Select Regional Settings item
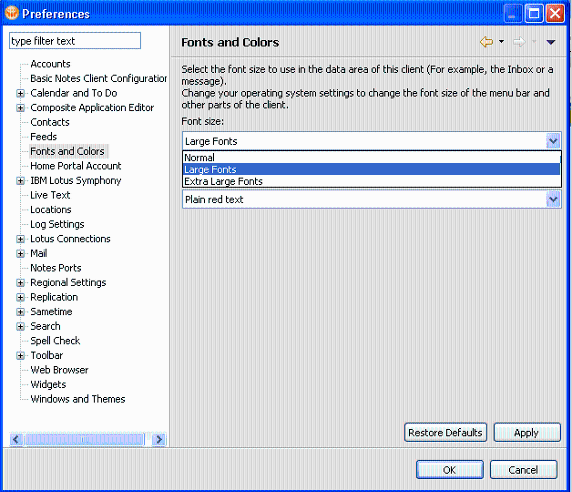572x492 pixels. (x=68, y=283)
